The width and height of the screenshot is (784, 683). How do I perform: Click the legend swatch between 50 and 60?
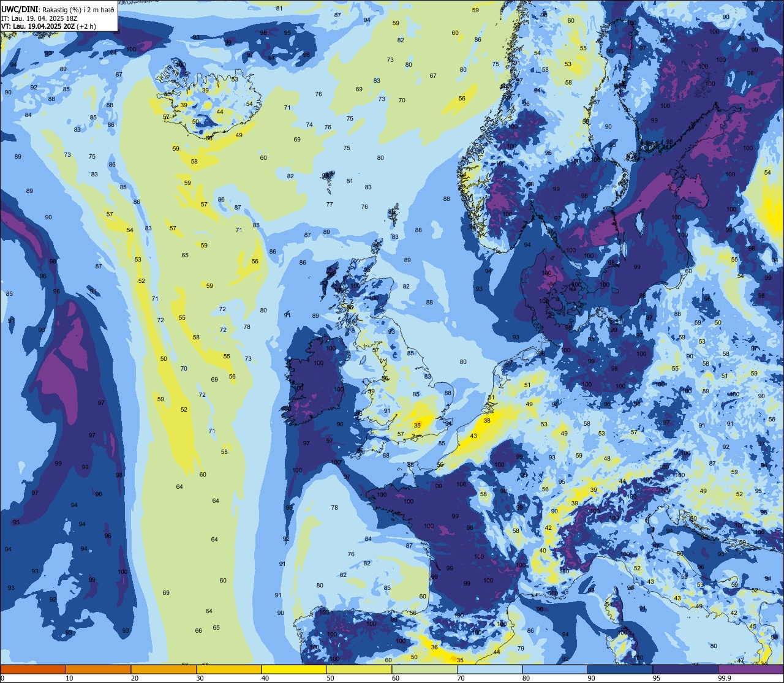click(x=359, y=669)
